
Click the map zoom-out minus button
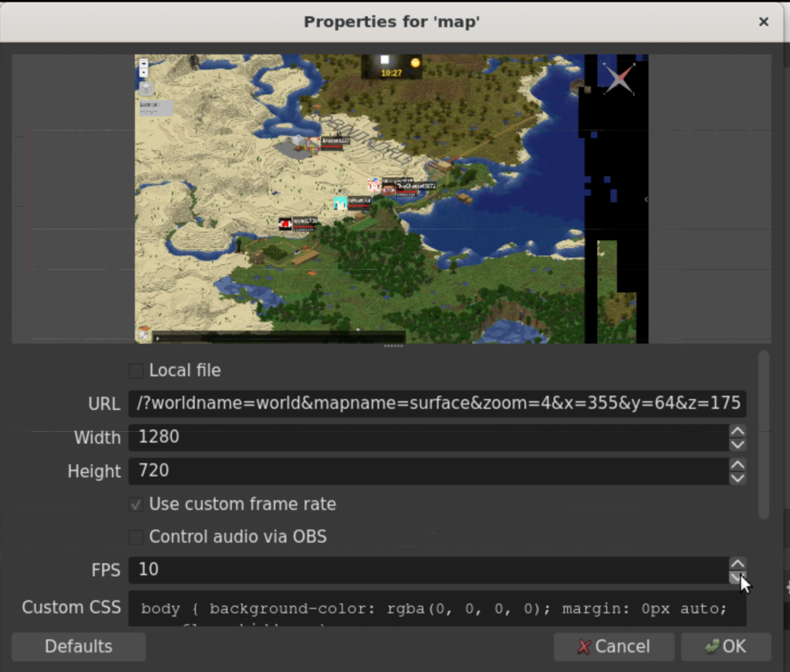(x=144, y=72)
